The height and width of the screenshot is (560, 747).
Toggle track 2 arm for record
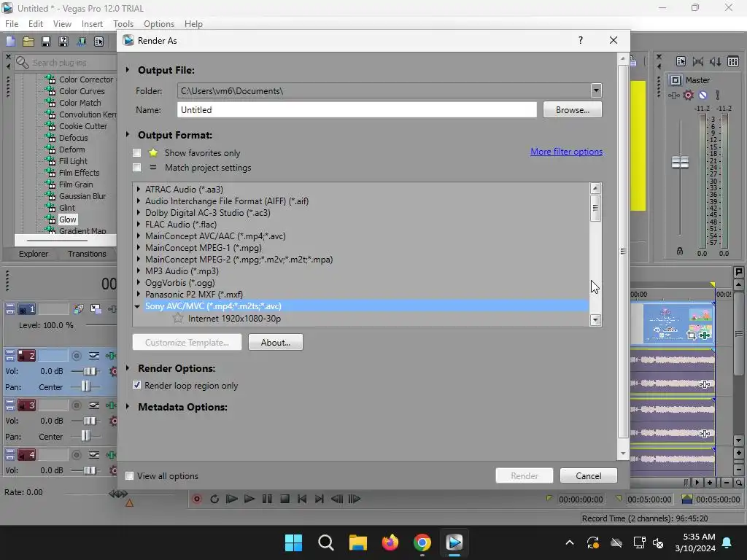point(76,356)
